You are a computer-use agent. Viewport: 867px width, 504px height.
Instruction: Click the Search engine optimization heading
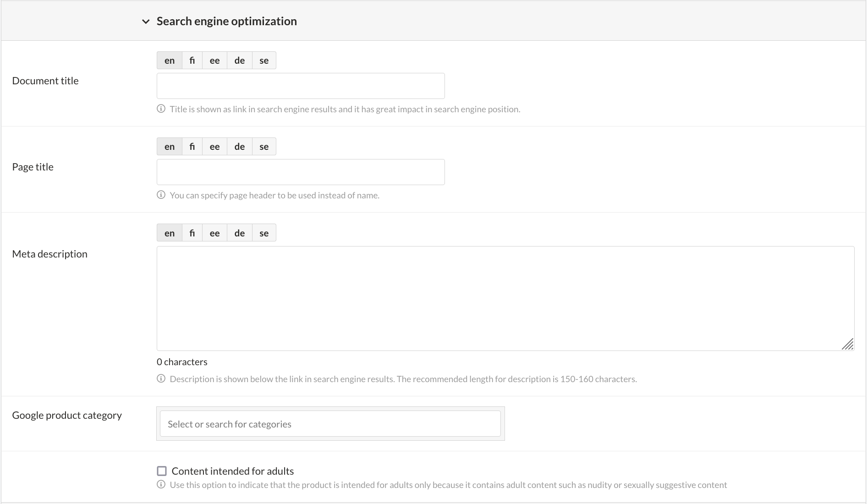pyautogui.click(x=227, y=21)
